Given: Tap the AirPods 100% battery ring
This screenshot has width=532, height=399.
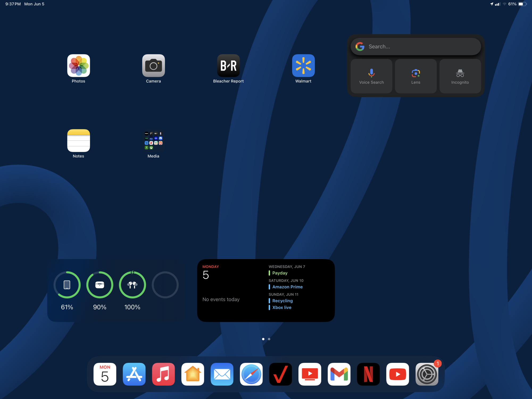Looking at the screenshot, I should (132, 285).
